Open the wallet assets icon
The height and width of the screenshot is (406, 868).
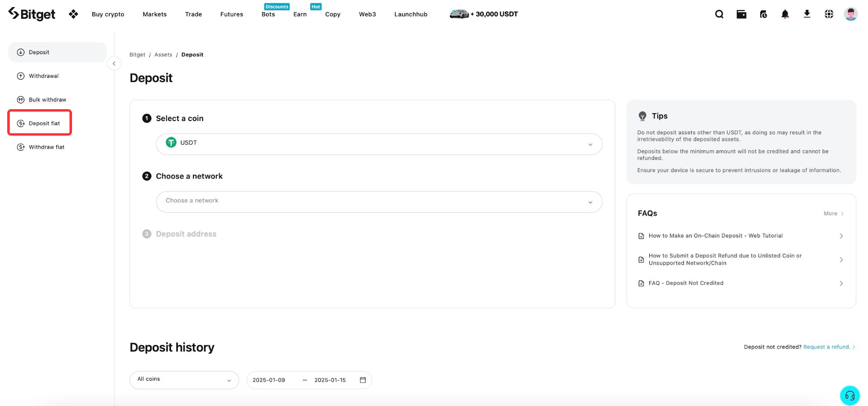741,14
